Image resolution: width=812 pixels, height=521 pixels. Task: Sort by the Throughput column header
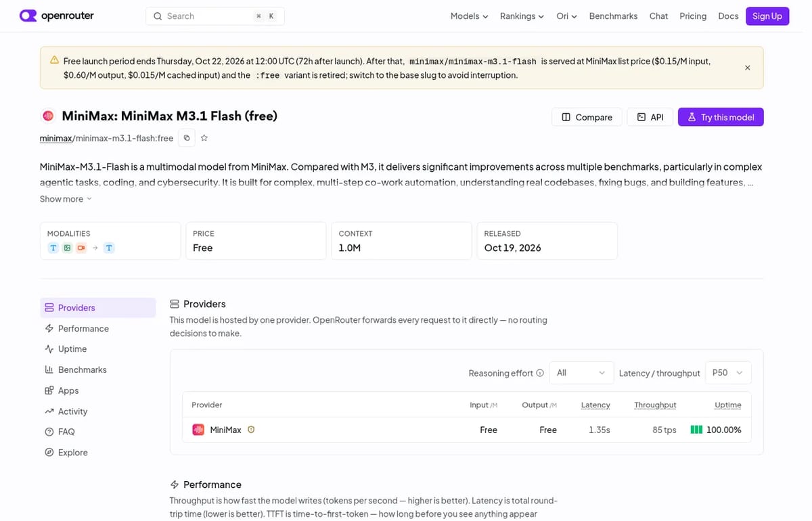coord(655,405)
